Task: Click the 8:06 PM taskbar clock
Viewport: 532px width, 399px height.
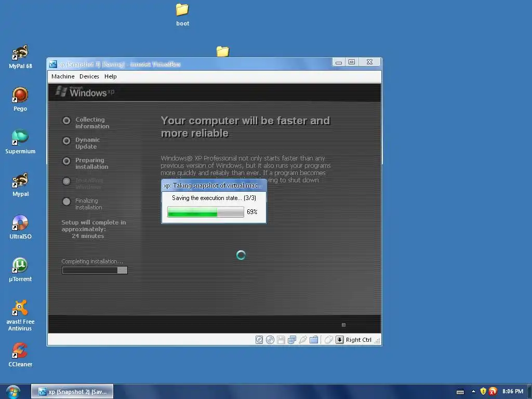Action: (513, 391)
